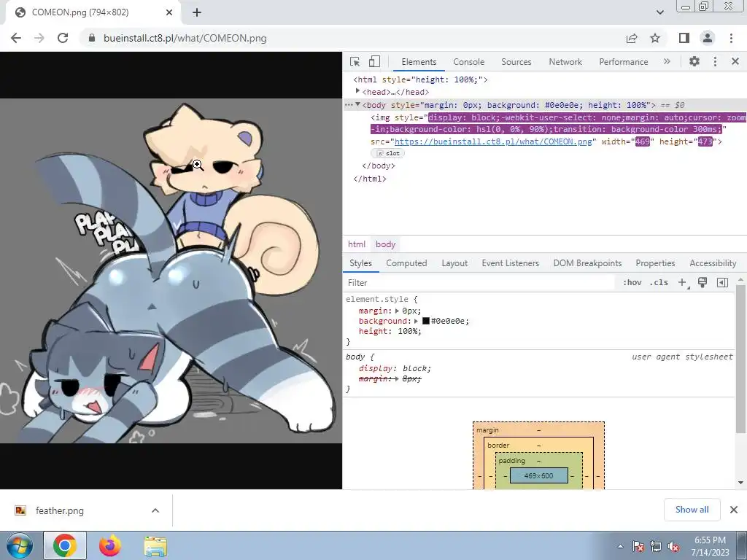Open the Network tab
The image size is (747, 560).
(565, 62)
